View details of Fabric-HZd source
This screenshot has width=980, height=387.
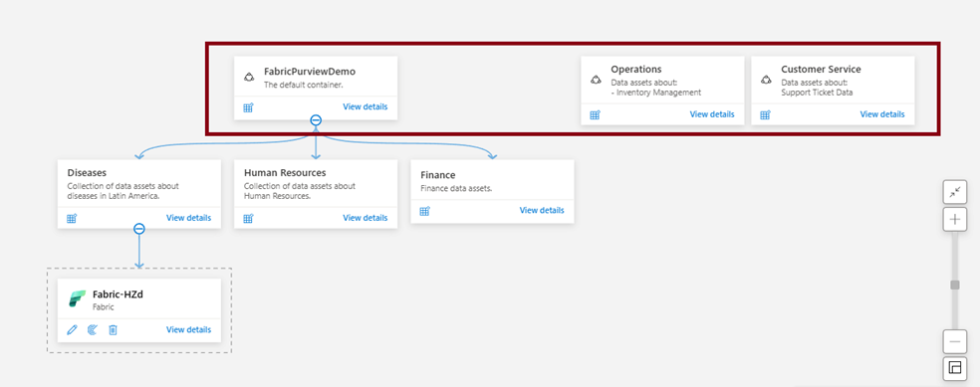[189, 329]
